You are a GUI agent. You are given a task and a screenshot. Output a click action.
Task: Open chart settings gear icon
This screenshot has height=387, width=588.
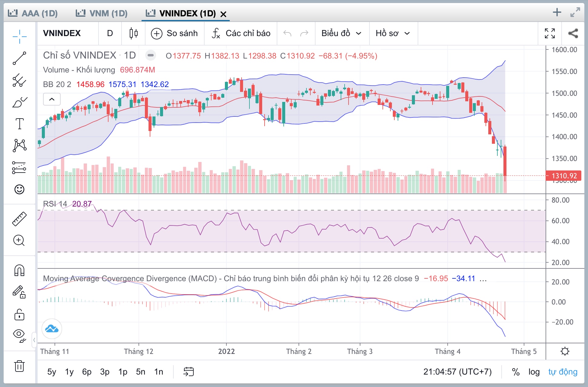pos(565,352)
